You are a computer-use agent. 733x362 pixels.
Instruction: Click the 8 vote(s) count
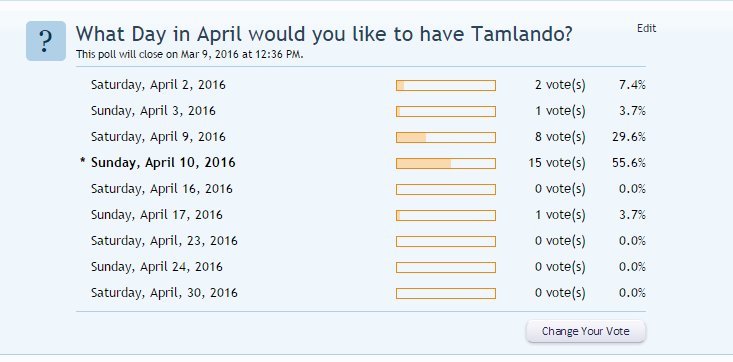coord(560,137)
